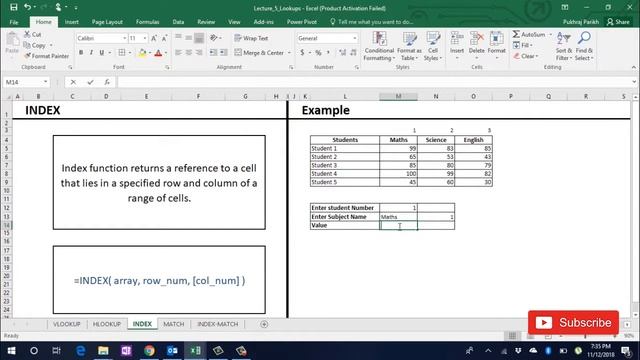Click the Accounting dollar format icon

tap(302, 52)
